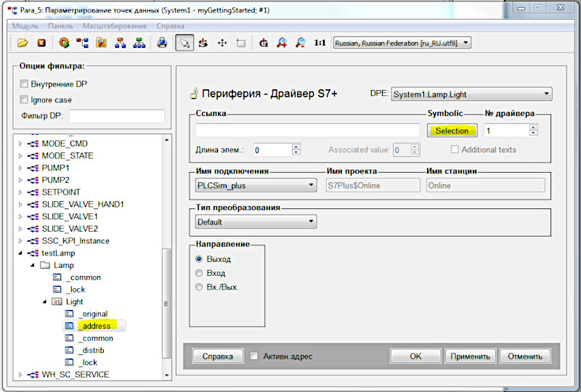The height and width of the screenshot is (392, 581).
Task: Click the OK button
Action: click(x=415, y=356)
